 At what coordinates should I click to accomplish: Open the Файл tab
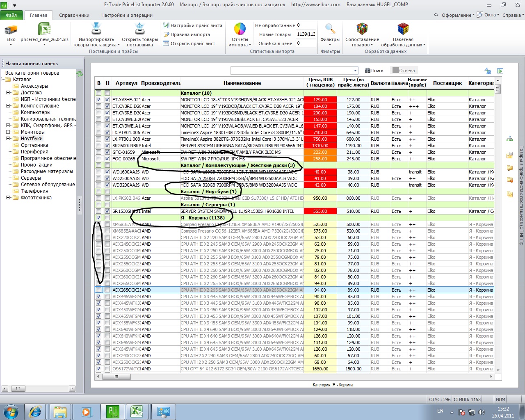point(12,15)
